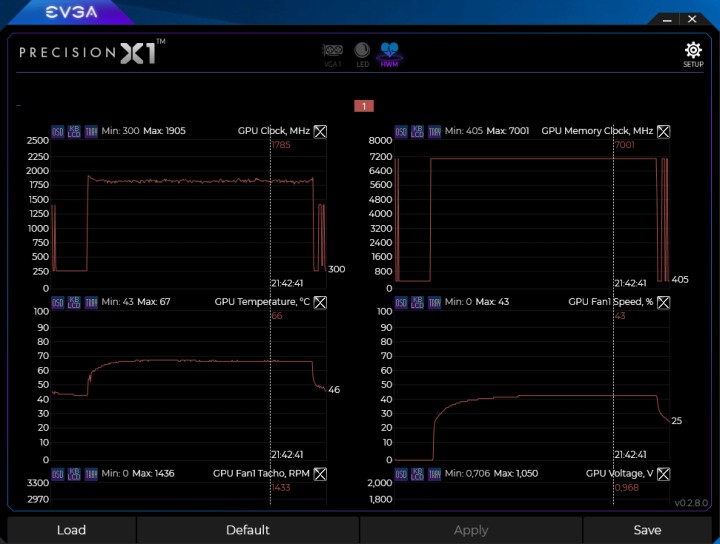Screen dimensions: 720x544
Task: Close the GPU Temperature graph
Action: click(x=320, y=303)
